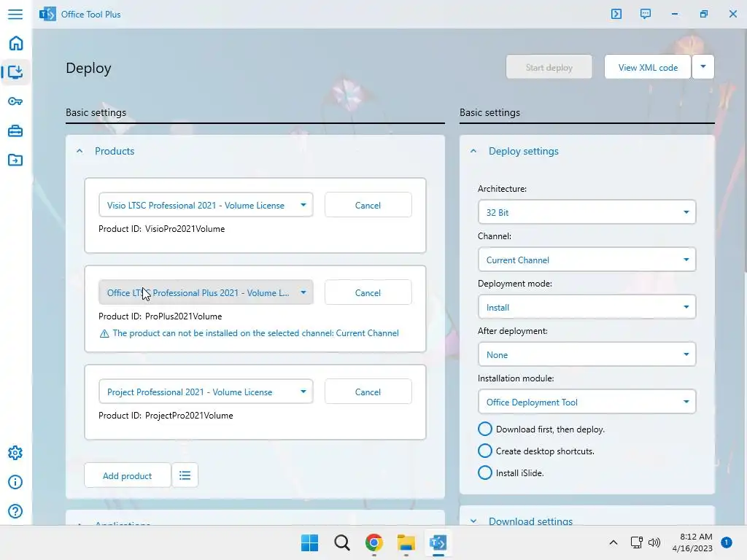Open the Activate key icon in sidebar
747x560 pixels.
tap(15, 101)
